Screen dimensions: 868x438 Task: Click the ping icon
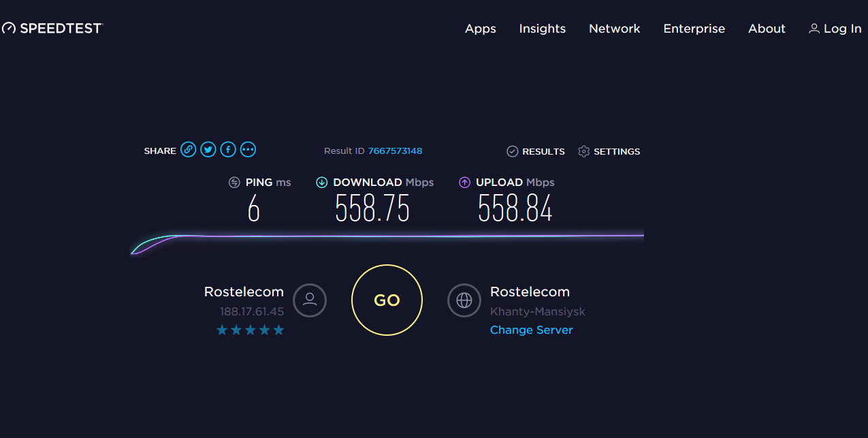pos(234,183)
